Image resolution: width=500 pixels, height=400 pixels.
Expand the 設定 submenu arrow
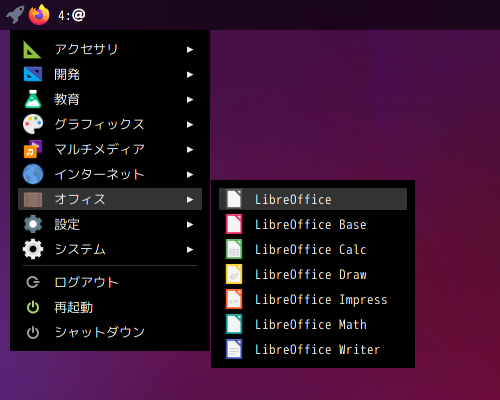pos(190,225)
